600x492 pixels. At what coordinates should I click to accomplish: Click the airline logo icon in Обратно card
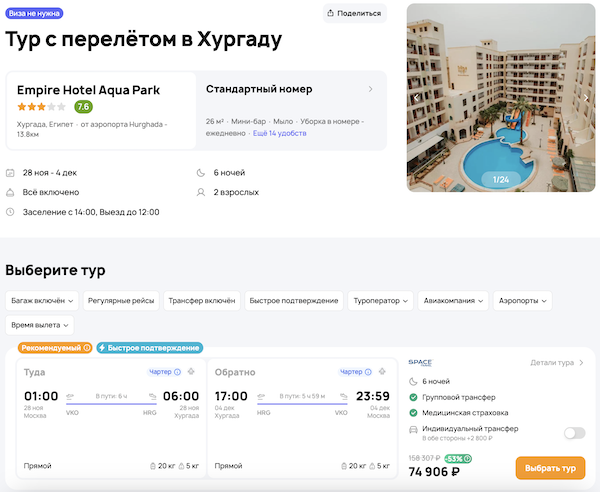tap(381, 372)
